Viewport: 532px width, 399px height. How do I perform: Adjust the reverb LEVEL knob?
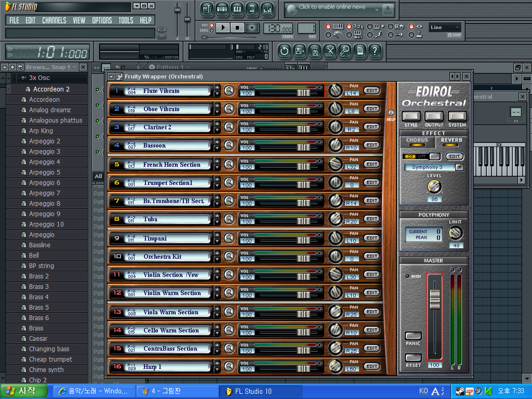point(434,187)
